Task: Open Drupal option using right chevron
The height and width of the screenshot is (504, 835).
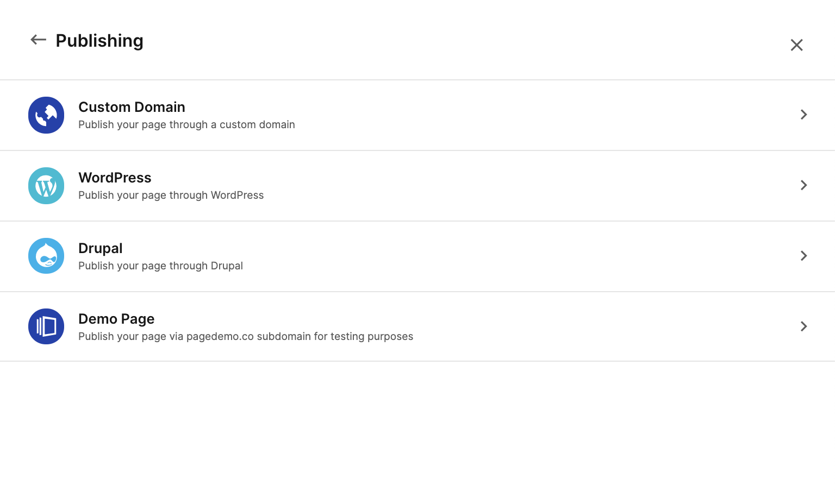Action: pos(803,256)
